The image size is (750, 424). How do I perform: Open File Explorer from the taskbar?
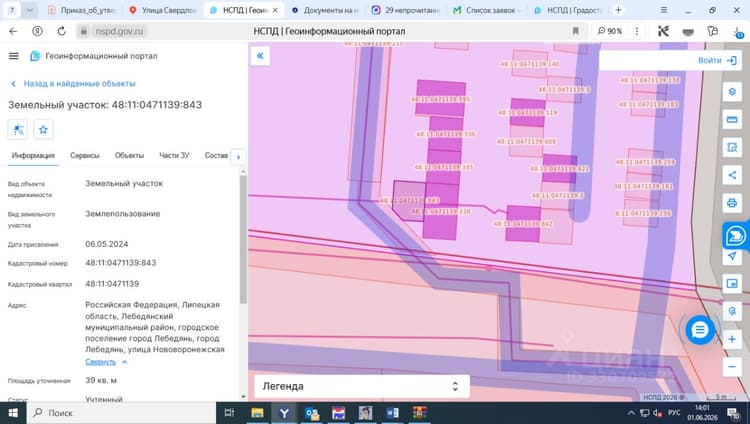(257, 413)
